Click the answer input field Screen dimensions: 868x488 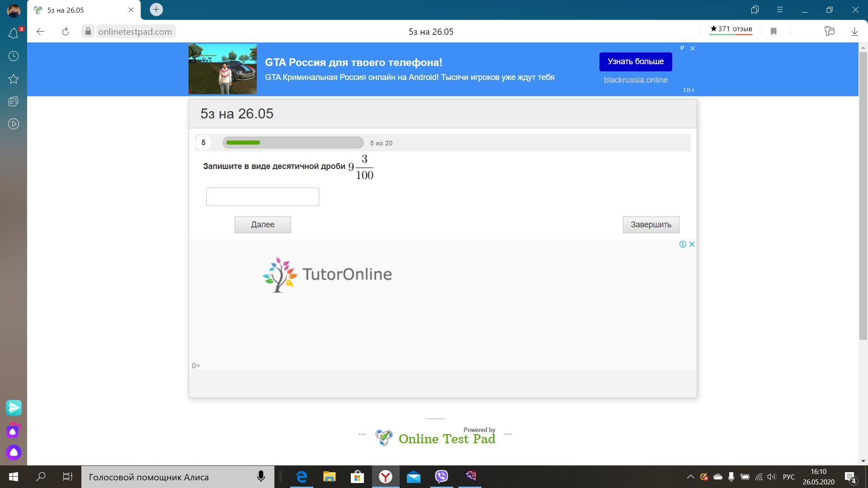262,197
